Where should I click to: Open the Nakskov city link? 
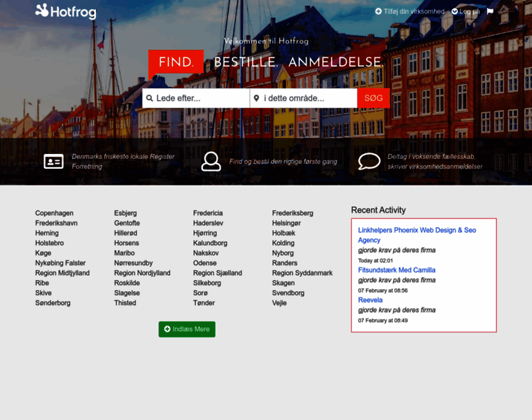[206, 253]
